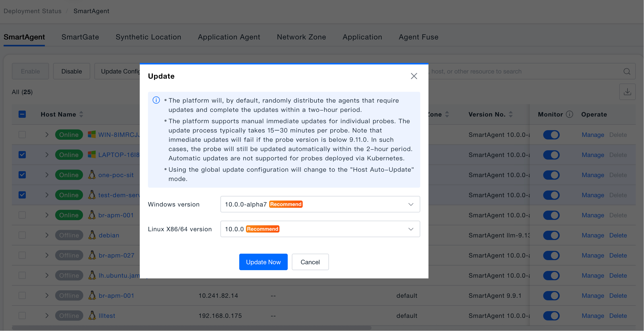Toggle the select-all header checkbox
Image resolution: width=644 pixels, height=331 pixels.
coord(22,114)
